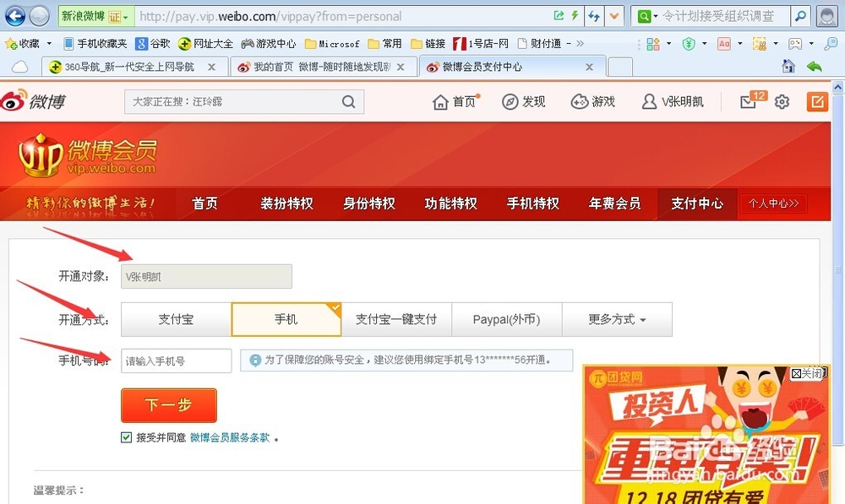The height and width of the screenshot is (504, 845).
Task: Open the Weibo settings gear
Action: pos(782,102)
